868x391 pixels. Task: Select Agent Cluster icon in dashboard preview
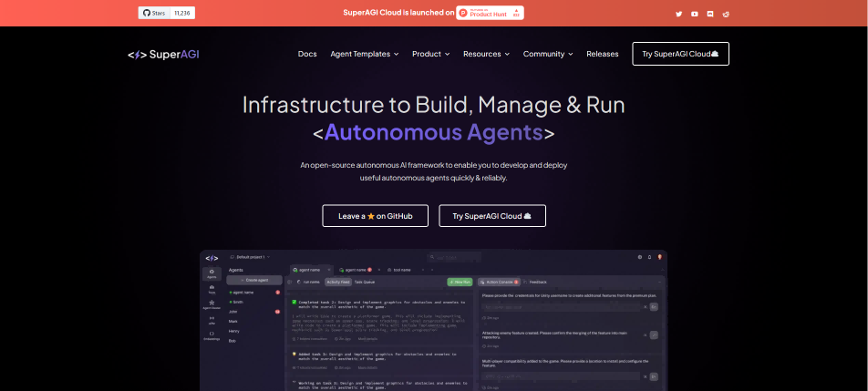pyautogui.click(x=212, y=304)
